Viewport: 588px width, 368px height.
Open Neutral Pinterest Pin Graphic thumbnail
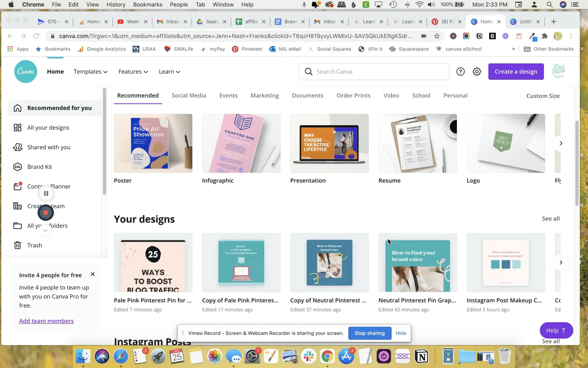click(417, 263)
